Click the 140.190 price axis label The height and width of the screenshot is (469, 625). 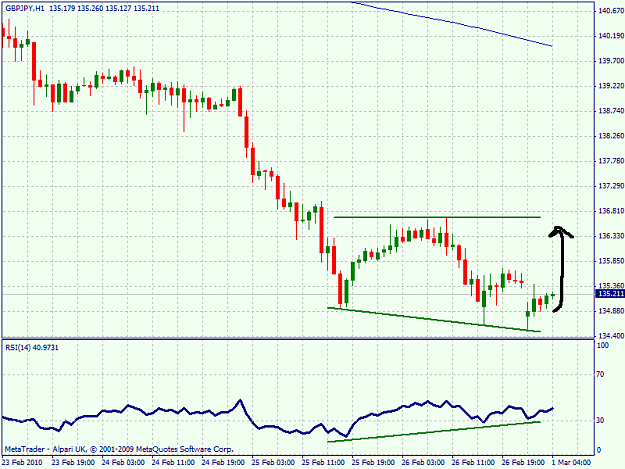pos(611,36)
